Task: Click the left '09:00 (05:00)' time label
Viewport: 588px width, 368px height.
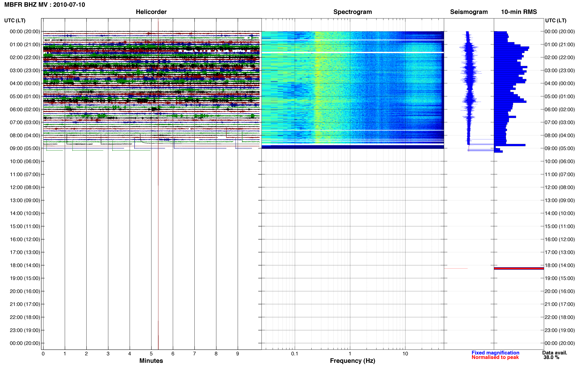Action: point(25,148)
